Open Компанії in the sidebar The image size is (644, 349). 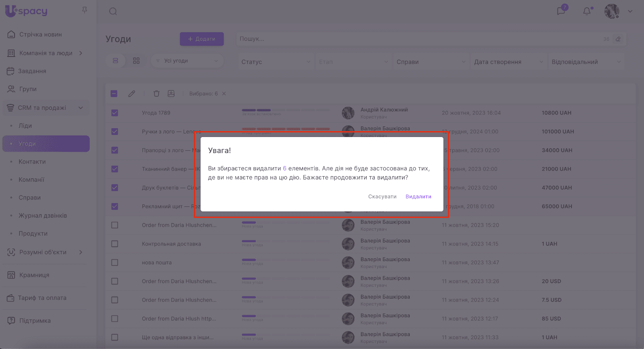(x=31, y=180)
